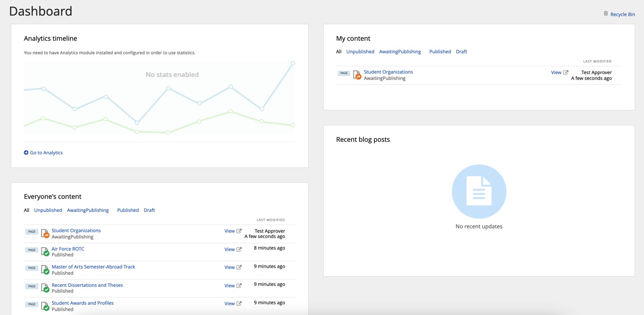Click Go to Analytics

tap(45, 152)
